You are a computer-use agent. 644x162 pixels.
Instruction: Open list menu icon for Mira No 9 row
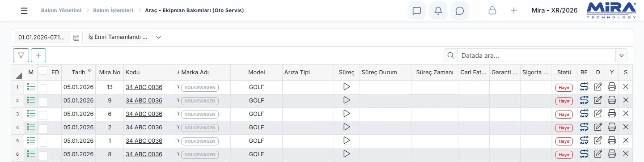click(31, 100)
